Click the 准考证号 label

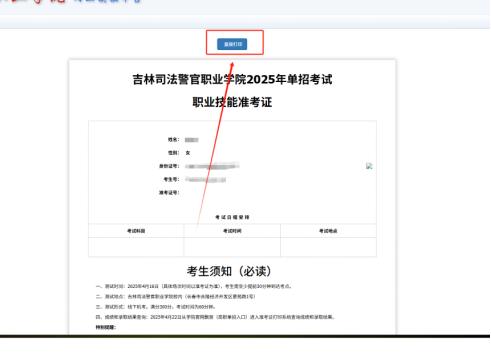pyautogui.click(x=169, y=193)
